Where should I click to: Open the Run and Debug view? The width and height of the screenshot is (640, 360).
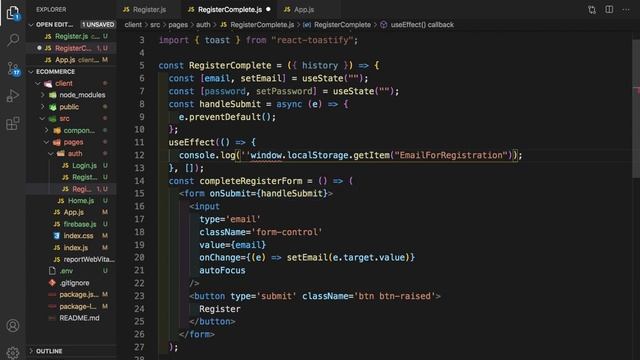click(13, 96)
